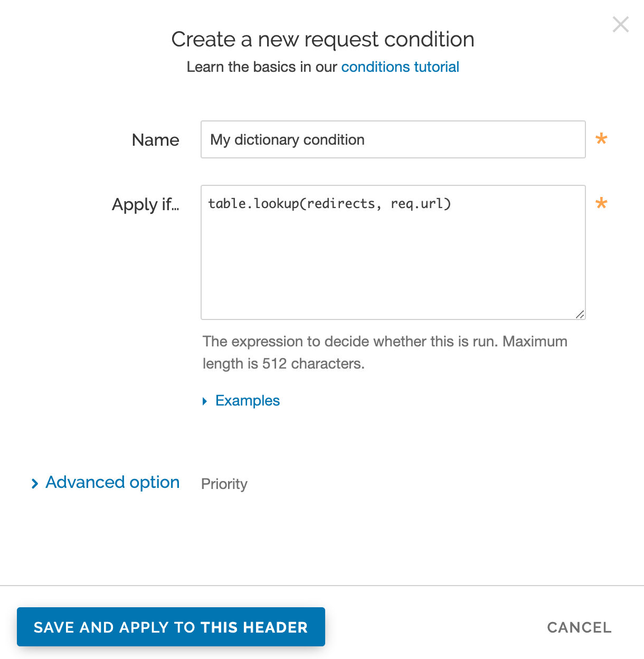
Task: Close the dialog using the X icon
Action: click(620, 24)
